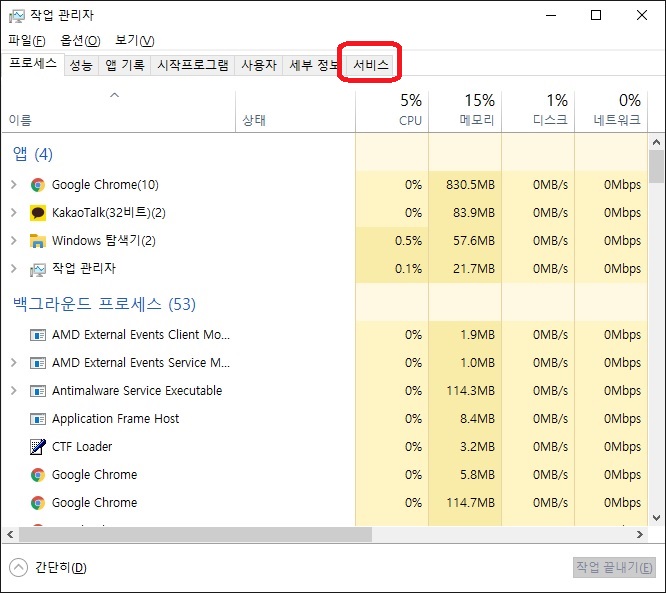Click the 백그라운드 프로세스 (53) heading
The width and height of the screenshot is (666, 593).
(104, 304)
